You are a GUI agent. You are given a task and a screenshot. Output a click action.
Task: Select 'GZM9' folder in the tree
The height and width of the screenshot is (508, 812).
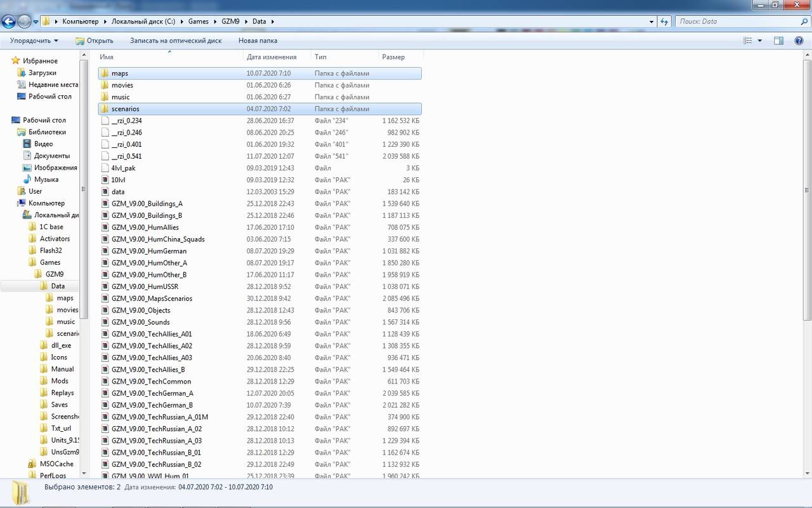coord(55,274)
